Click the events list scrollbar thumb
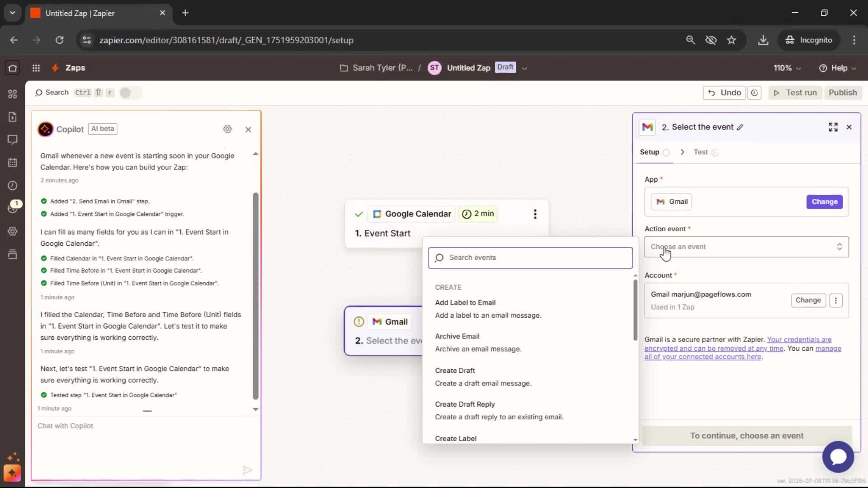Viewport: 868px width, 488px height. pos(635,310)
